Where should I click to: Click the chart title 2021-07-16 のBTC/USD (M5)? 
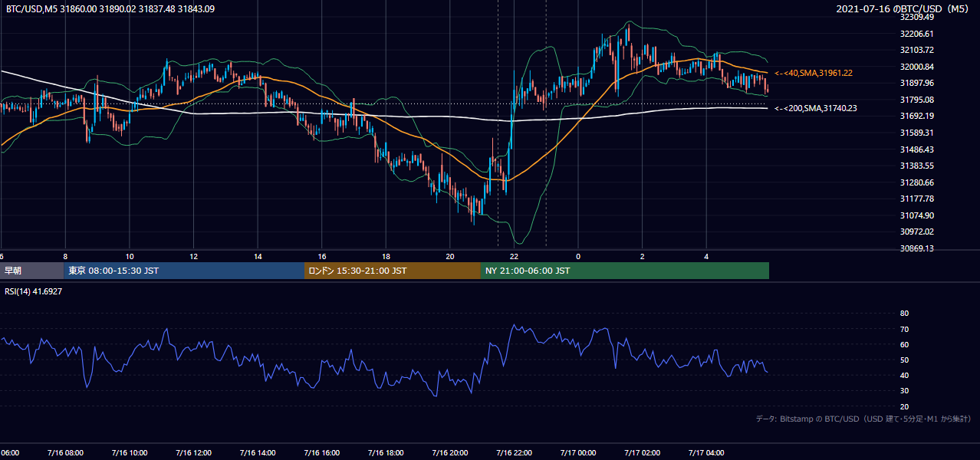tap(903, 9)
